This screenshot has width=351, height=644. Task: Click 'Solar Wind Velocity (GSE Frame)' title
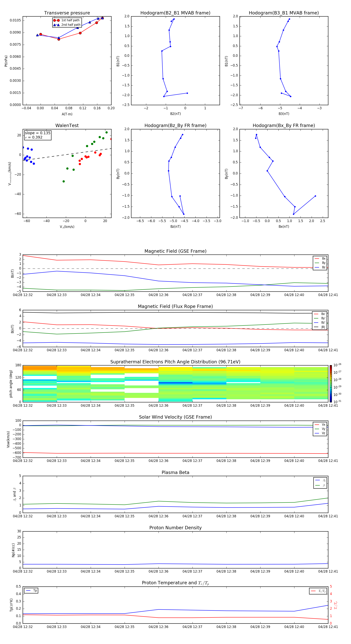[x=175, y=417]
